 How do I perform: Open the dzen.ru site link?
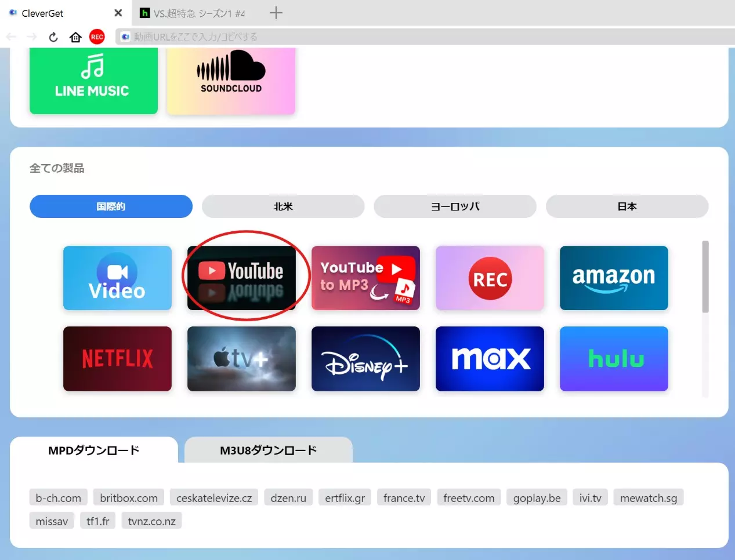[288, 498]
